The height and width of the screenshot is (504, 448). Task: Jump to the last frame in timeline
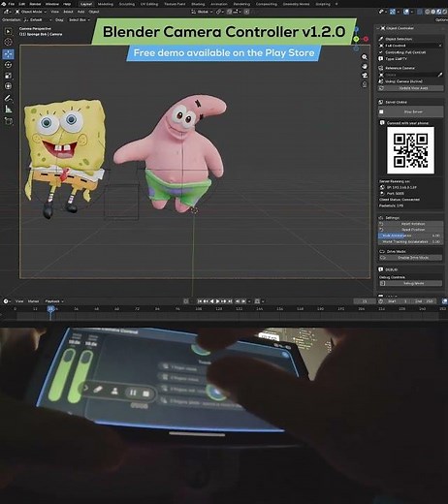tap(230, 301)
